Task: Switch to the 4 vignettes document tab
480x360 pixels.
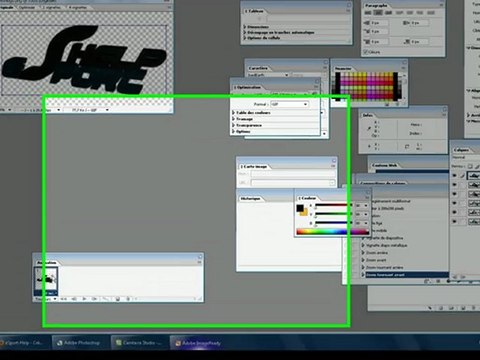Action: click(78, 7)
